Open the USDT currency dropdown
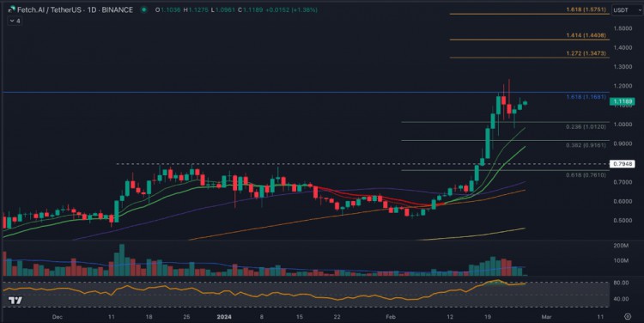Viewport: 644px width, 323px height. (627, 9)
